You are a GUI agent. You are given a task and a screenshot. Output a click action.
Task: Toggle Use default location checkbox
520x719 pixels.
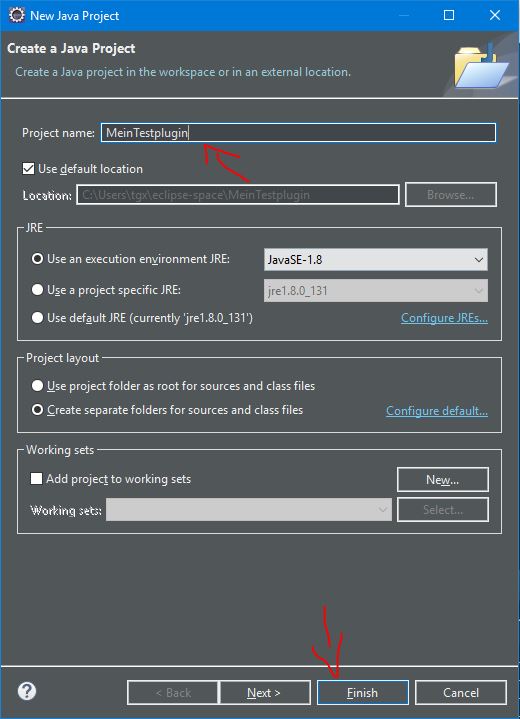click(28, 169)
